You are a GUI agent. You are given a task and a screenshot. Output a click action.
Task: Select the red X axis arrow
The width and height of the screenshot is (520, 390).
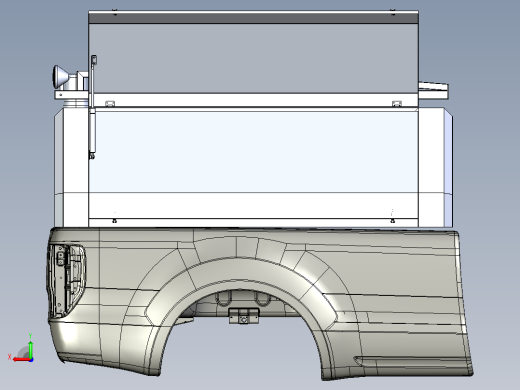21,359
